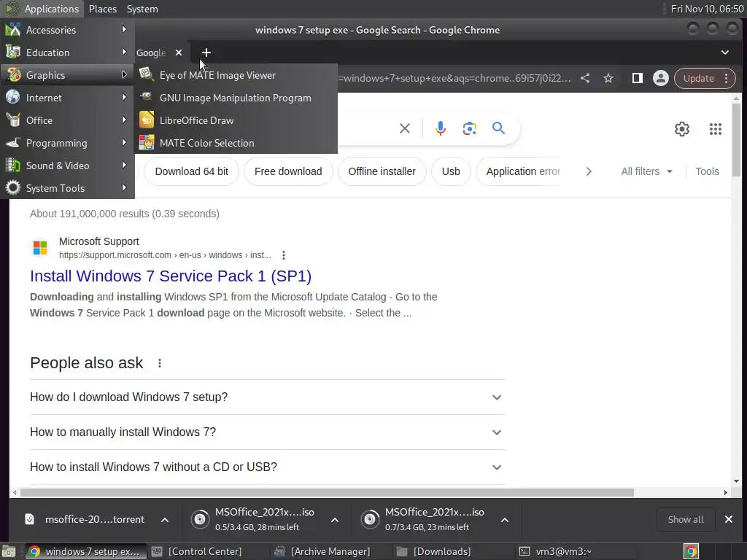The image size is (747, 560).
Task: Open the All filters dropdown
Action: point(647,171)
